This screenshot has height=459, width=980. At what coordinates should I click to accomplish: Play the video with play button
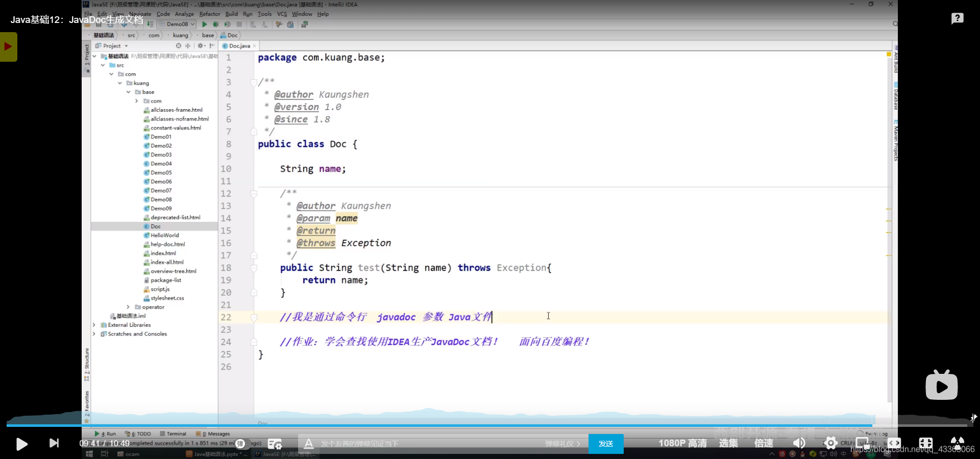(x=21, y=444)
